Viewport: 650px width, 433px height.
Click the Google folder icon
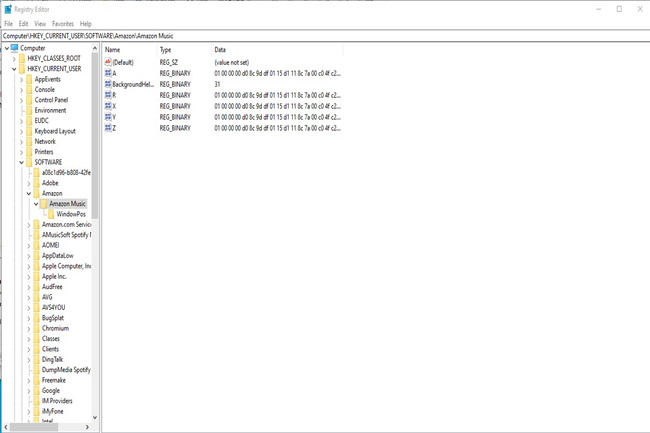tap(36, 390)
